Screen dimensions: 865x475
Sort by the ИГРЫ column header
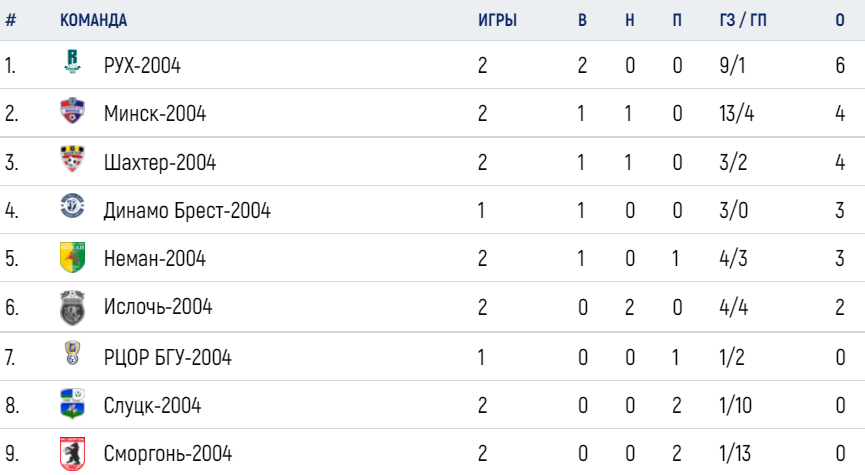pyautogui.click(x=498, y=20)
